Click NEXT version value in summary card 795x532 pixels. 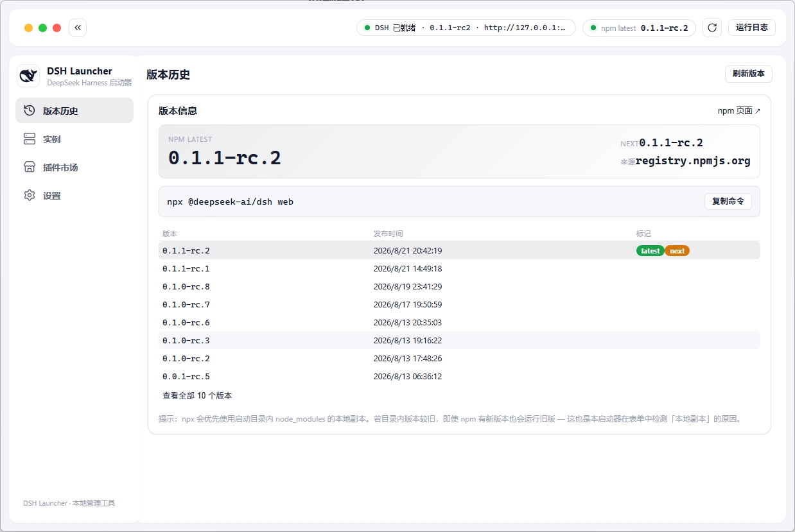click(671, 142)
